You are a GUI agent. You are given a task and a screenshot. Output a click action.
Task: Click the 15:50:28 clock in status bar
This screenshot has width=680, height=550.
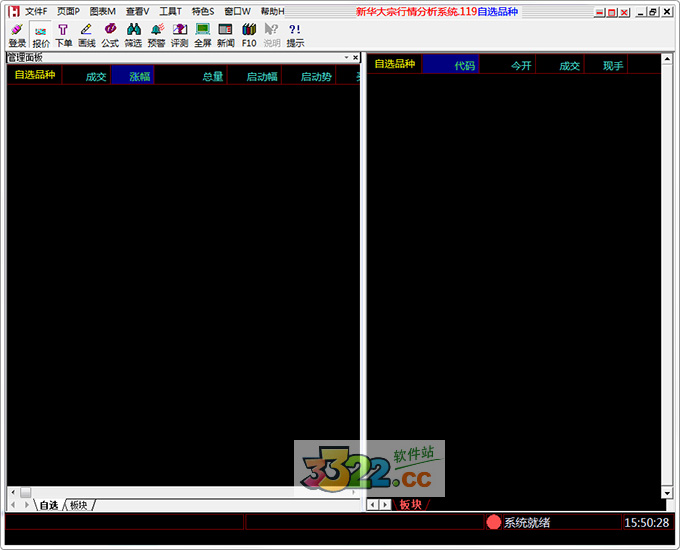pos(647,523)
